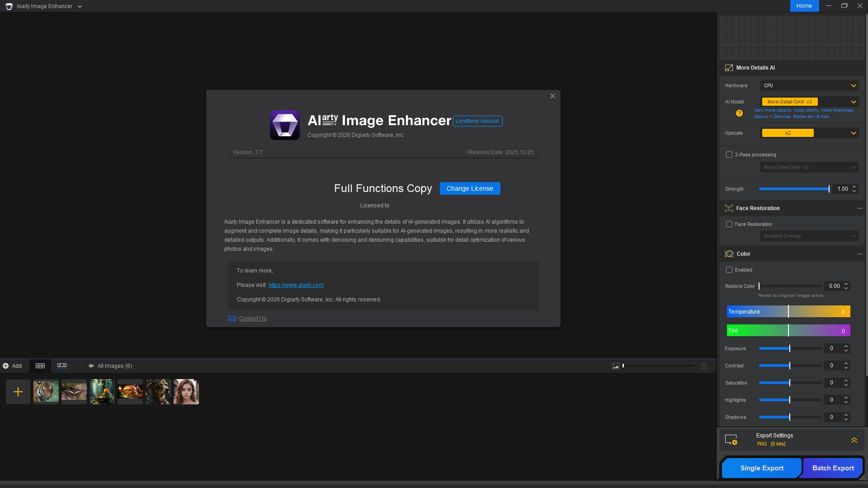Click the thumbnail size image icon

tap(616, 366)
